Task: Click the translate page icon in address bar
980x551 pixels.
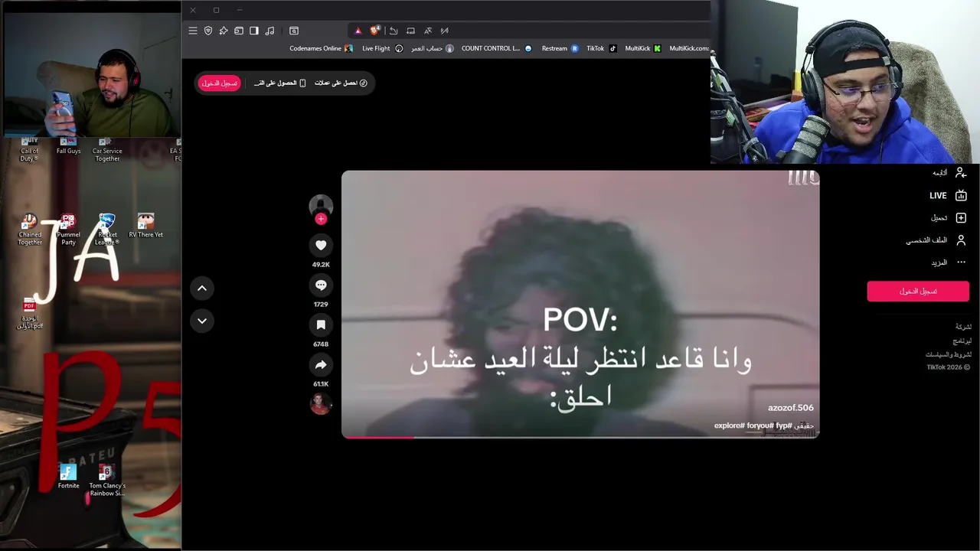Action: point(428,31)
